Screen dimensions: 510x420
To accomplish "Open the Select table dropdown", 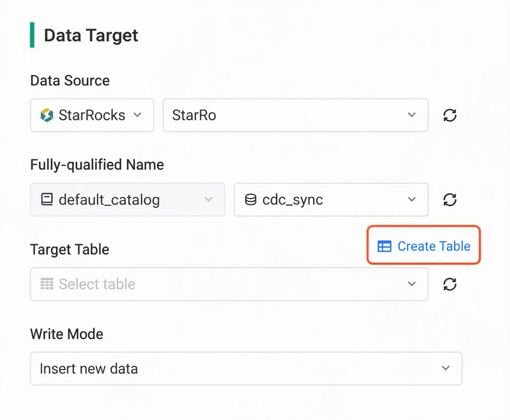I will click(x=229, y=284).
